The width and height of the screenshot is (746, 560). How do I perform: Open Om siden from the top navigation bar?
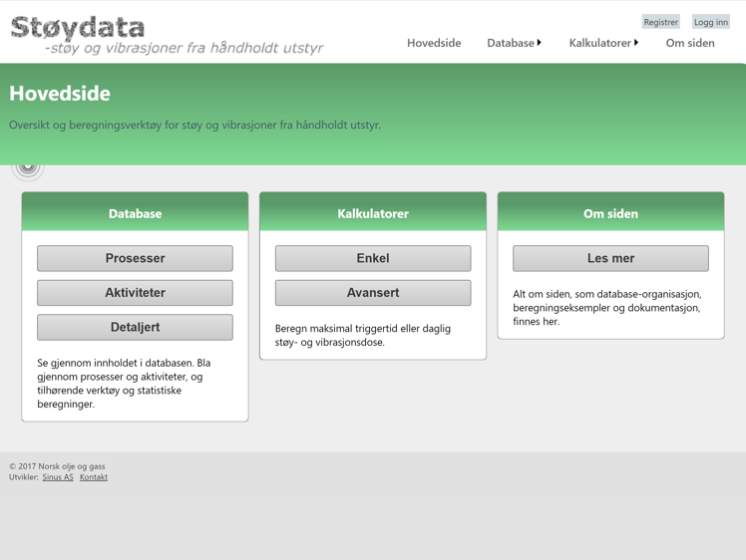tap(690, 43)
